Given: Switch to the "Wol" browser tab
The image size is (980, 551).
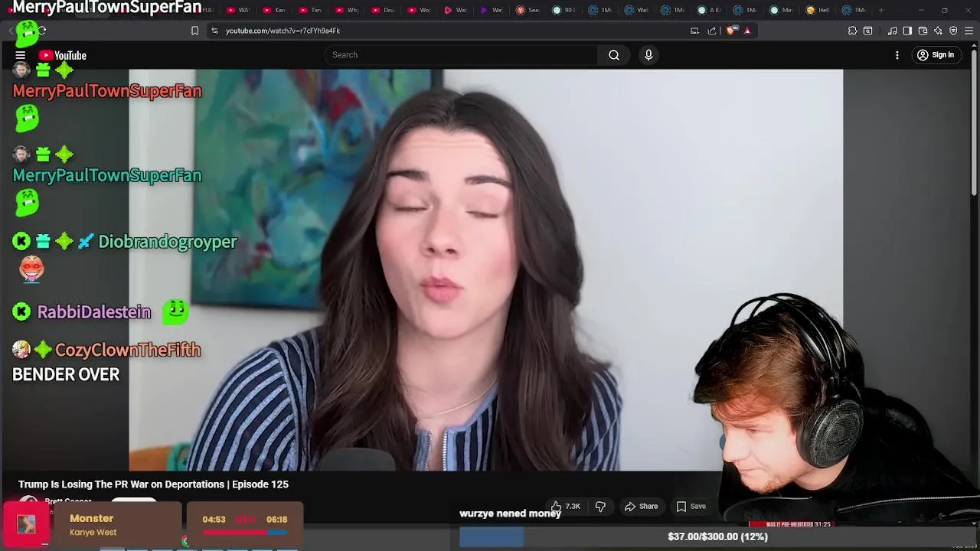Looking at the screenshot, I should (418, 10).
